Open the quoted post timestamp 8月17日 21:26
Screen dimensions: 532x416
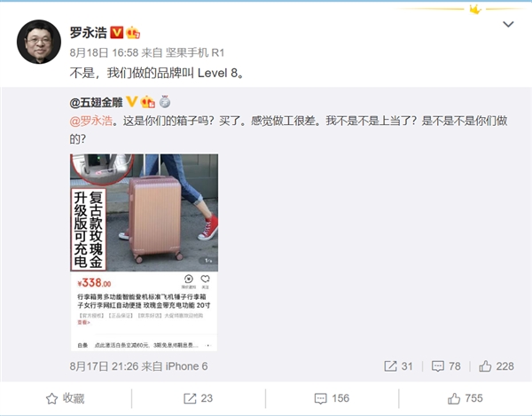point(104,366)
